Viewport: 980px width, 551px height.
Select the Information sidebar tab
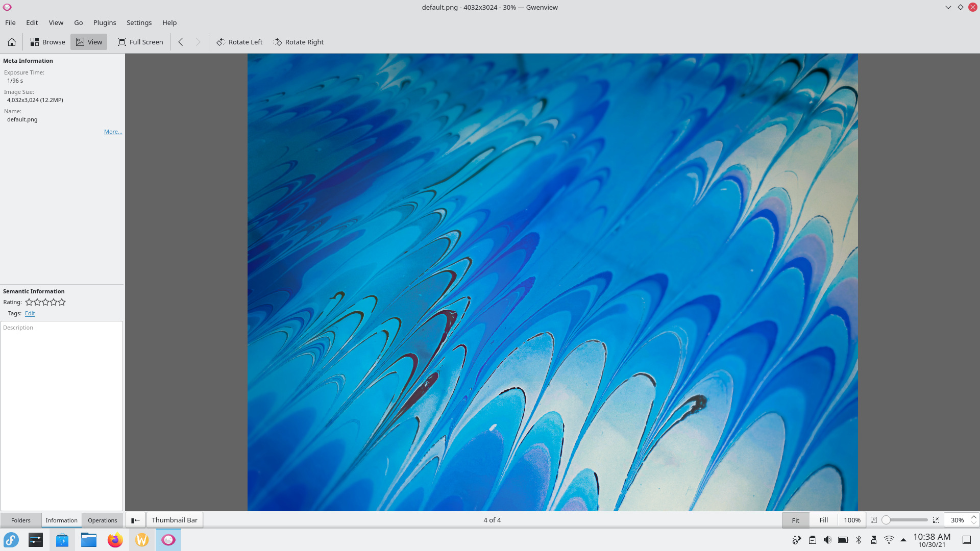61,520
